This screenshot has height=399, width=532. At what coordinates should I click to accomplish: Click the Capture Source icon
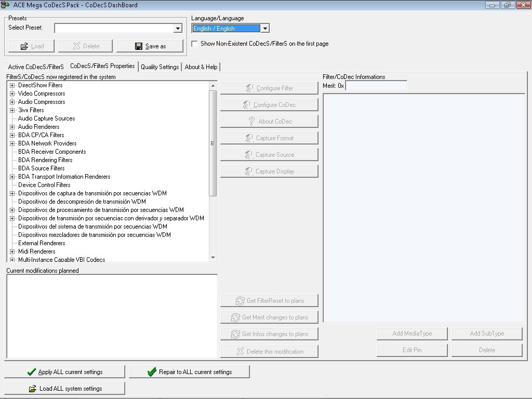[249, 155]
